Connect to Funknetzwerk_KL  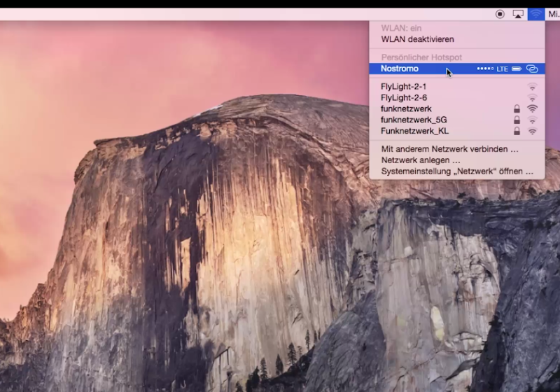click(414, 131)
